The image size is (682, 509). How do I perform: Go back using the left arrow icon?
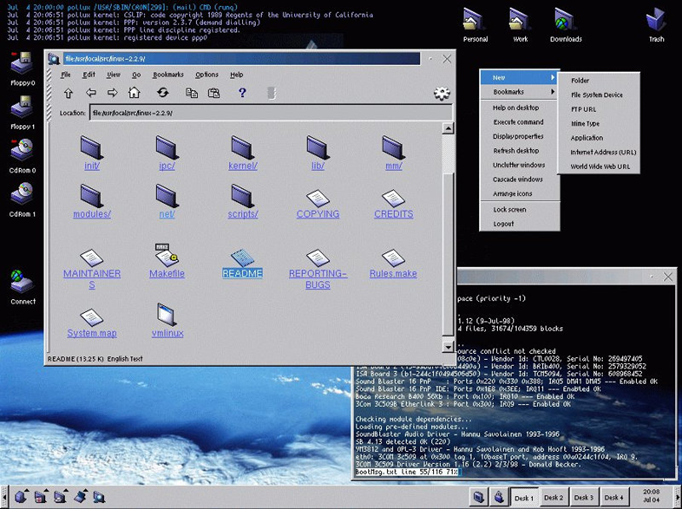91,93
